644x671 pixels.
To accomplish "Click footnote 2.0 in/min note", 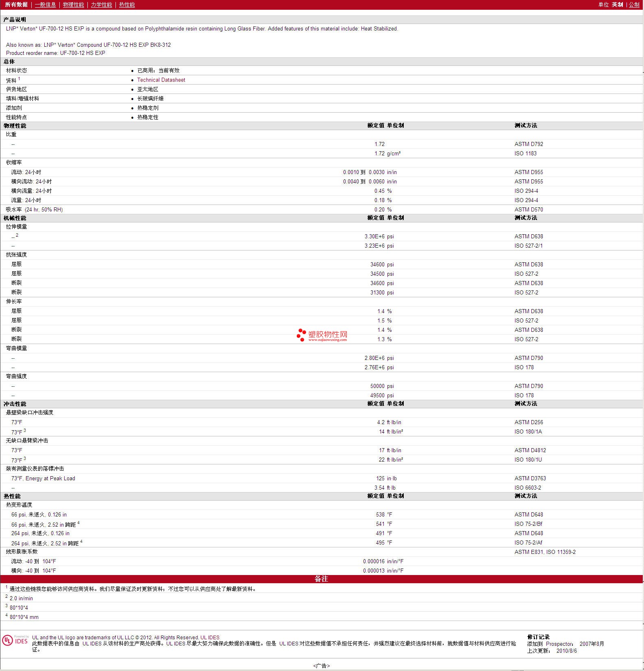I will tap(21, 598).
